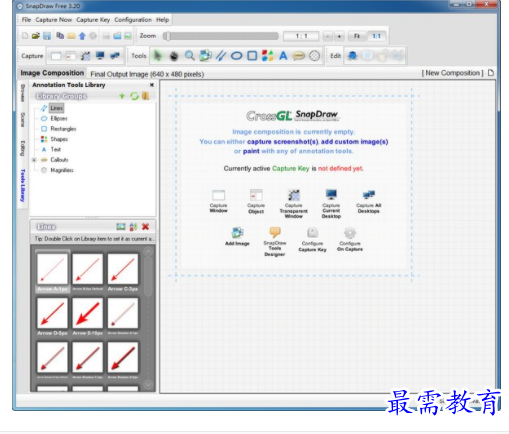The height and width of the screenshot is (434, 509).
Task: Save with the floppy disk icon
Action: [47, 36]
